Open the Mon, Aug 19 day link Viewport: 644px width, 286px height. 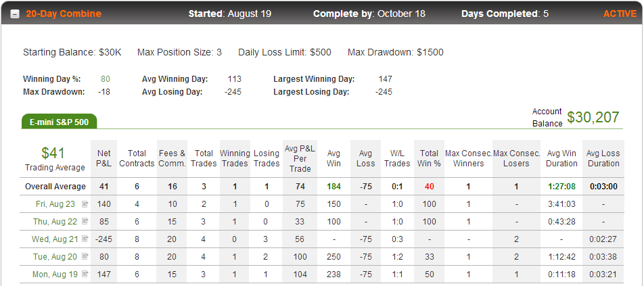(54, 274)
